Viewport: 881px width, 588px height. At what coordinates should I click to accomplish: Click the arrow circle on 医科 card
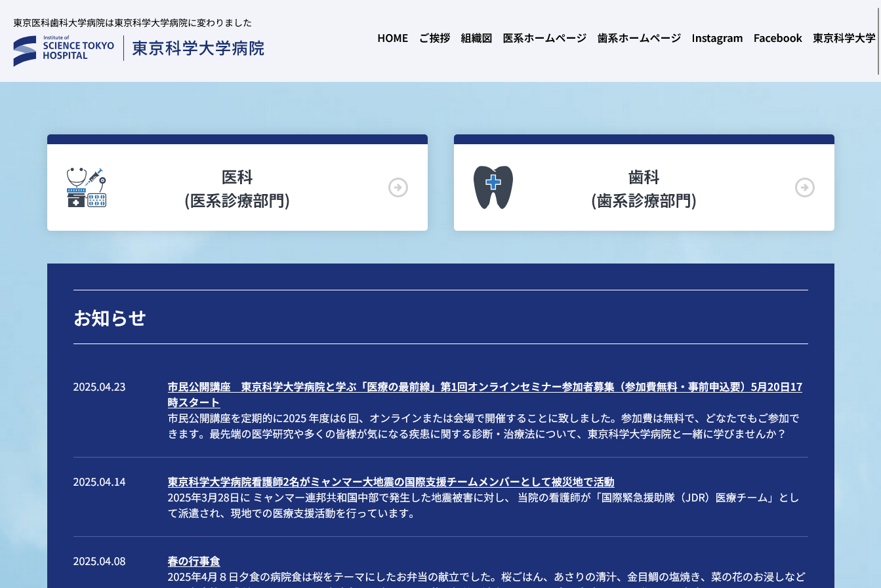(398, 187)
